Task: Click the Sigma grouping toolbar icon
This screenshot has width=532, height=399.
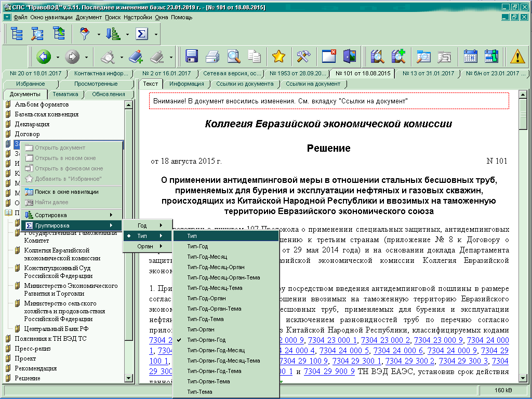Action: [142, 34]
